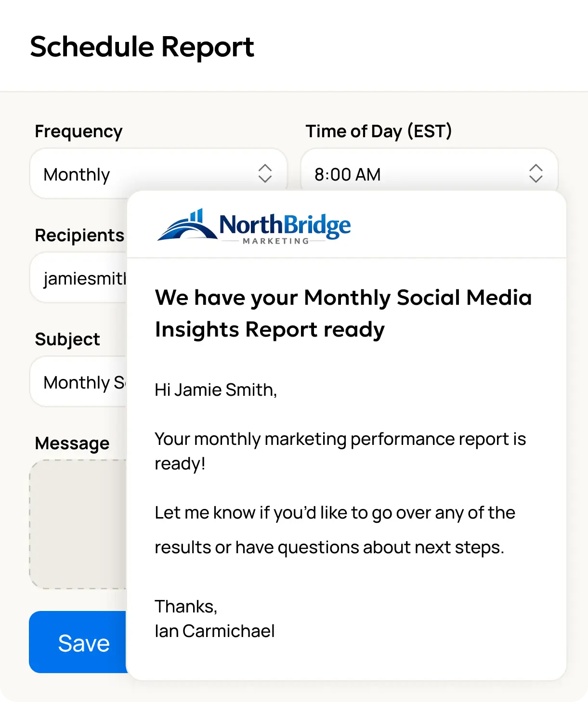Click the Schedule Report heading
Image resolution: width=588 pixels, height=702 pixels.
[143, 46]
